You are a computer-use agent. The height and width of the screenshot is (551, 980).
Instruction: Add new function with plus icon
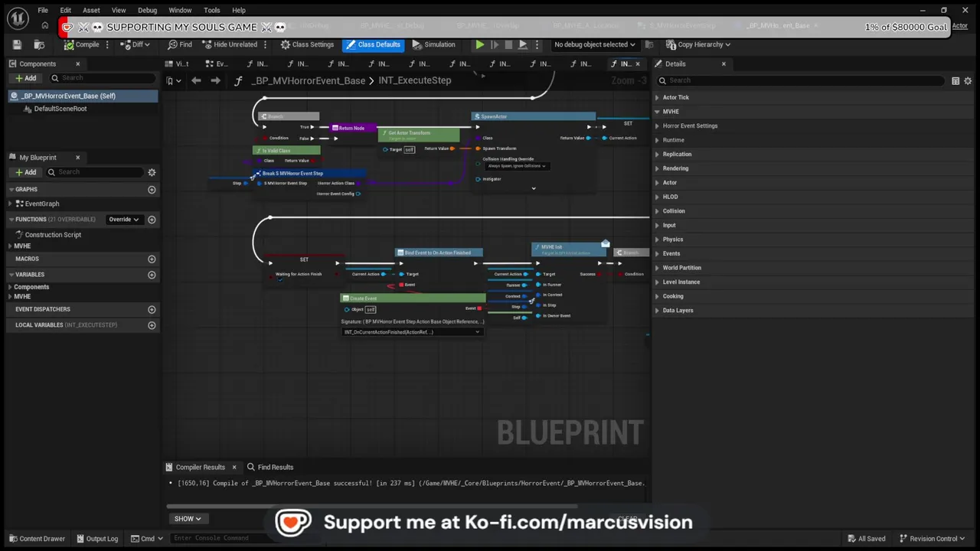point(152,220)
